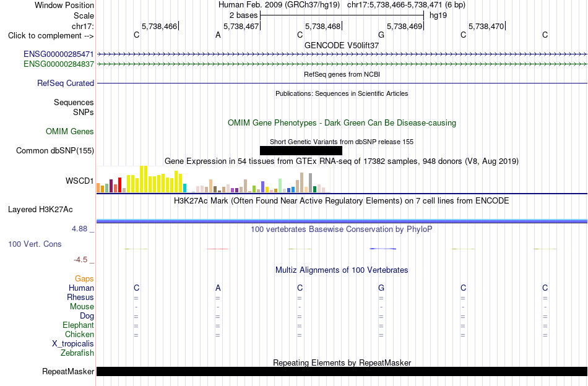Click the RefSeq Curated intron line
The height and width of the screenshot is (386, 588).
click(x=342, y=83)
